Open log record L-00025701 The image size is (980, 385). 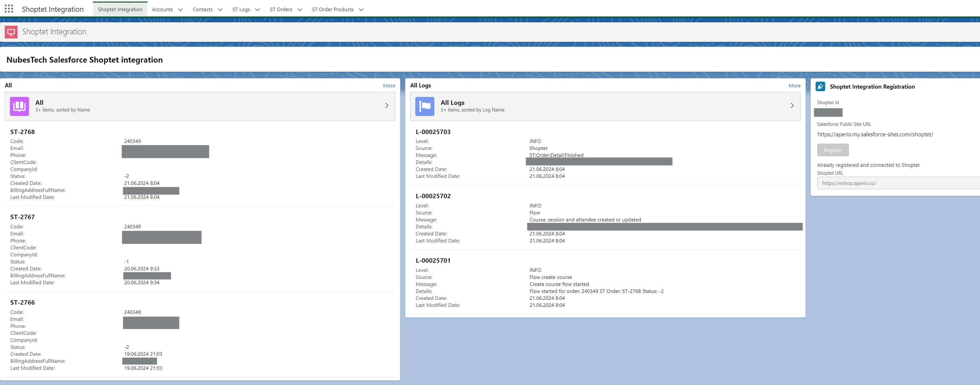point(433,260)
